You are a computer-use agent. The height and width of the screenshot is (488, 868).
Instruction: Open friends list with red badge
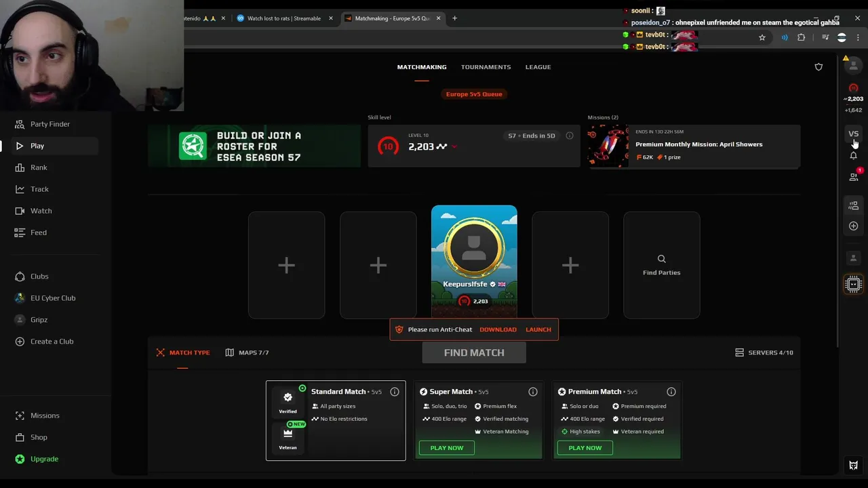click(x=854, y=176)
